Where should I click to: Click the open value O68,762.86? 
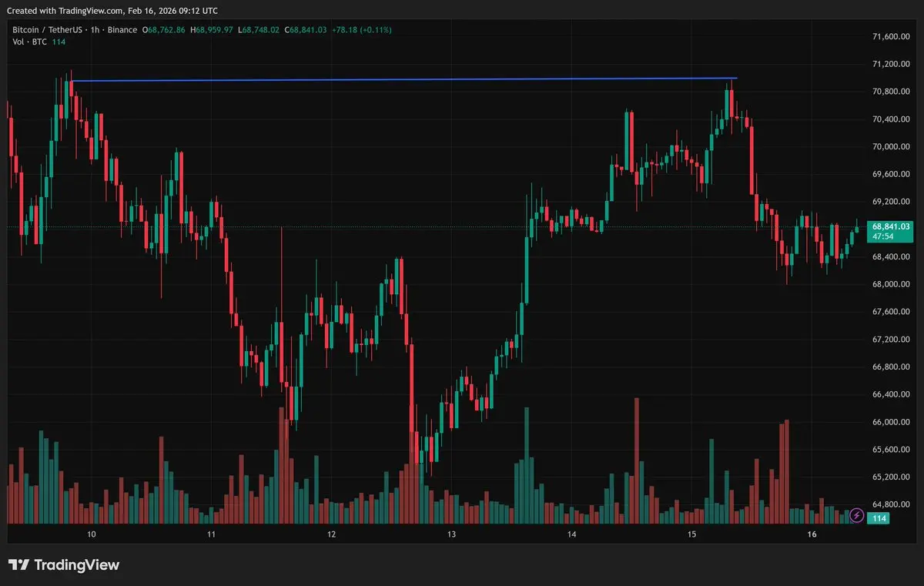click(164, 30)
